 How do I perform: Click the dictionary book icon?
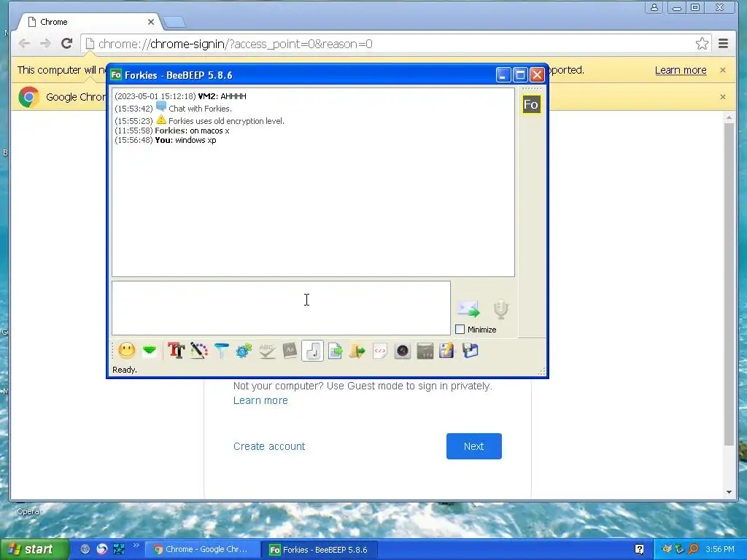pyautogui.click(x=290, y=351)
